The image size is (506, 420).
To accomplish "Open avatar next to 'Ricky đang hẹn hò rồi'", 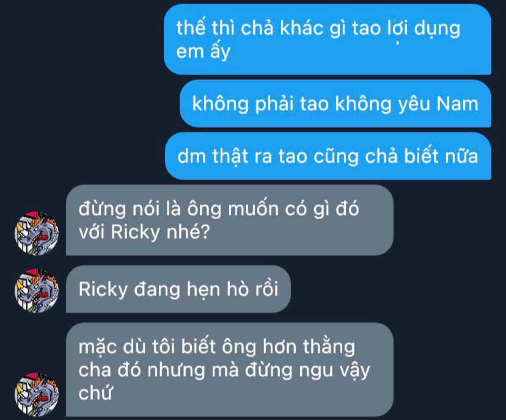I will tap(37, 291).
